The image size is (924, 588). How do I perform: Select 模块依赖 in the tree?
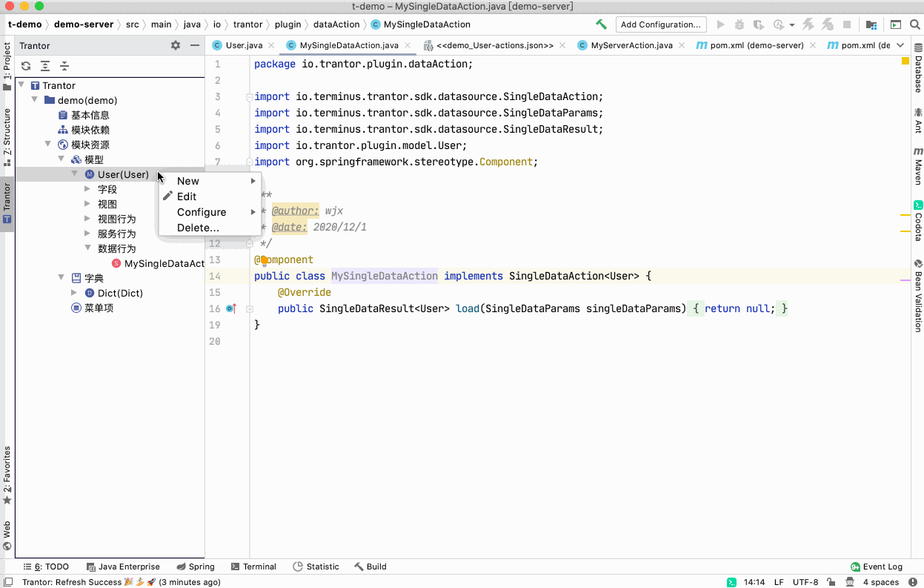click(x=90, y=130)
